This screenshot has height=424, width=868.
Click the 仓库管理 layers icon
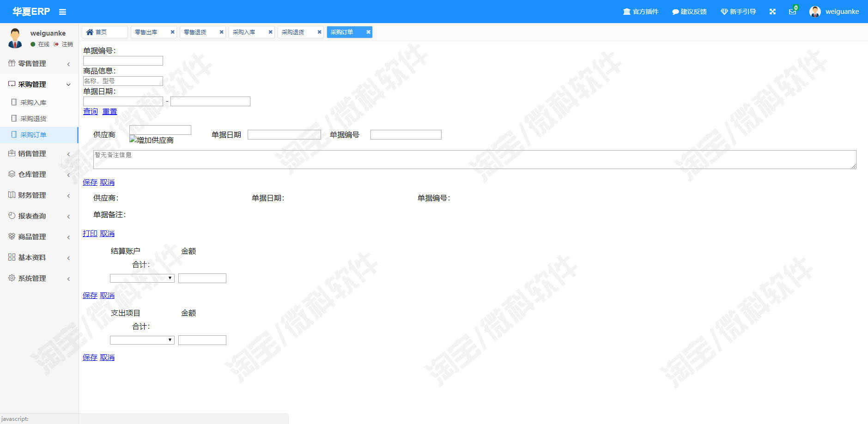pos(12,174)
